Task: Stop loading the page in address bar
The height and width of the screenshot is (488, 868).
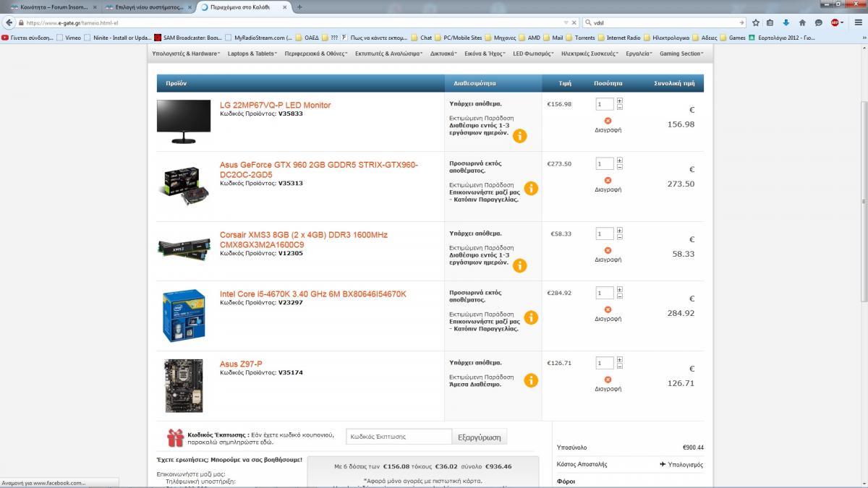Action: [x=575, y=22]
